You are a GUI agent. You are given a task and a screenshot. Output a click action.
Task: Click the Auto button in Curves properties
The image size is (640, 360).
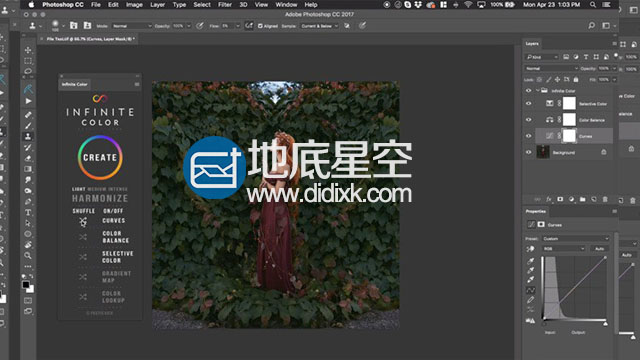tap(599, 249)
